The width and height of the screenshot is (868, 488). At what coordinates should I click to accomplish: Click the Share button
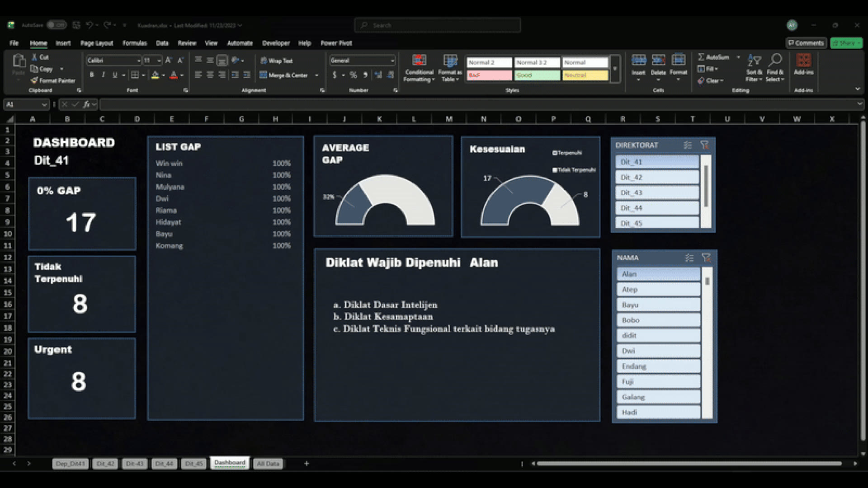tap(846, 43)
